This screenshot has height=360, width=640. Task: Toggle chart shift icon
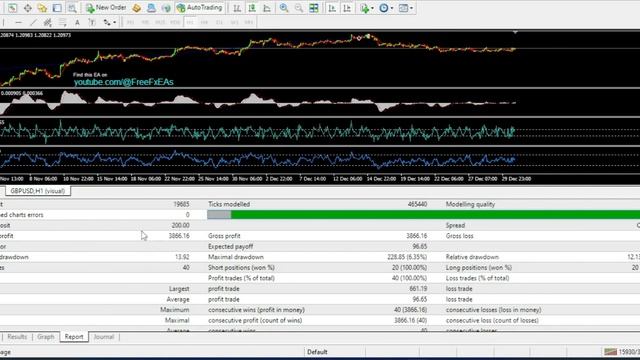[347, 8]
